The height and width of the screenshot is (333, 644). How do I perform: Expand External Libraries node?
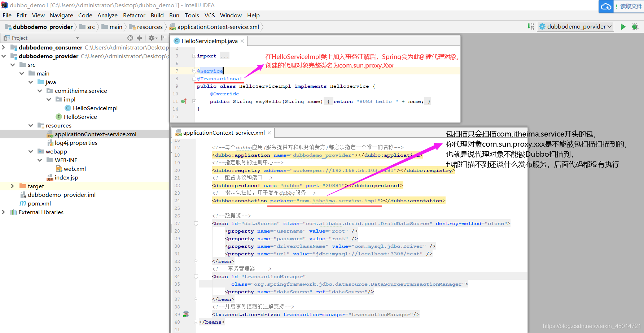4,212
